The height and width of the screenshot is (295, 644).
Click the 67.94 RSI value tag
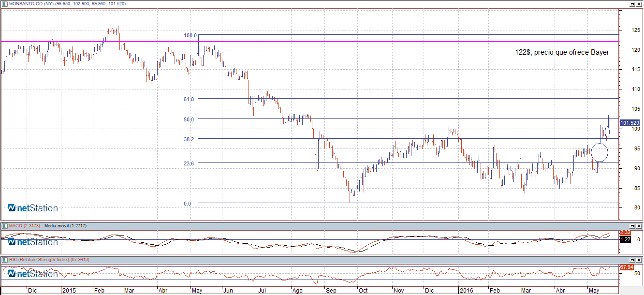pos(626,267)
